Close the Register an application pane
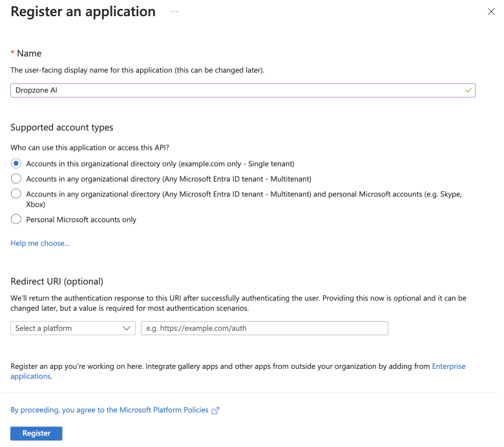 pos(491,12)
